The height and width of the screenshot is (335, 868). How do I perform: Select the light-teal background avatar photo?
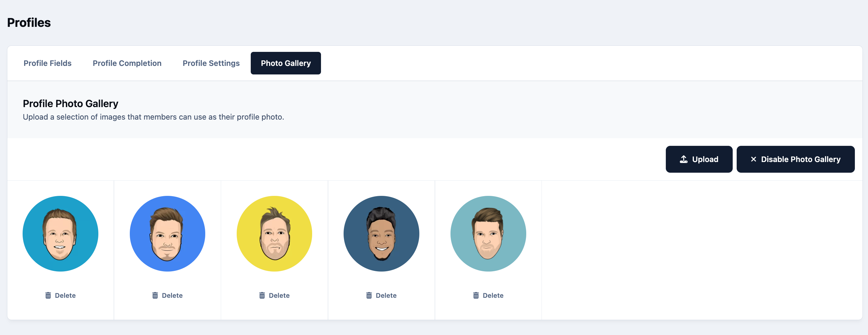488,234
